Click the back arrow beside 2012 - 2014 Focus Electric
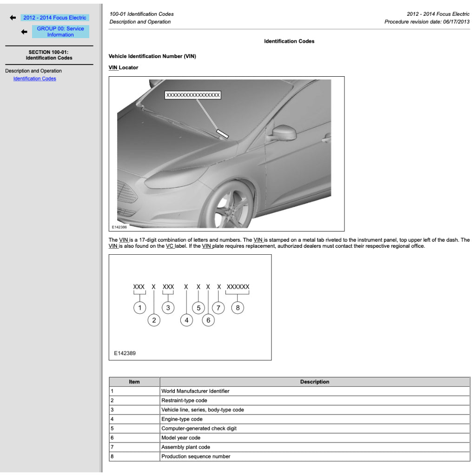This screenshot has width=476, height=476. pyautogui.click(x=13, y=18)
